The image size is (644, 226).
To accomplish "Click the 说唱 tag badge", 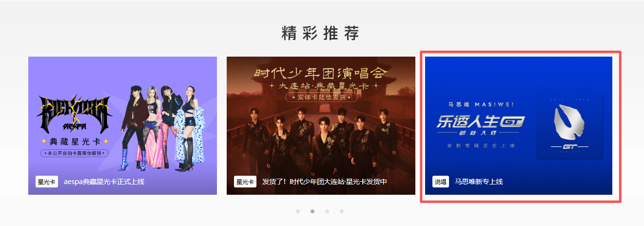I will [441, 182].
